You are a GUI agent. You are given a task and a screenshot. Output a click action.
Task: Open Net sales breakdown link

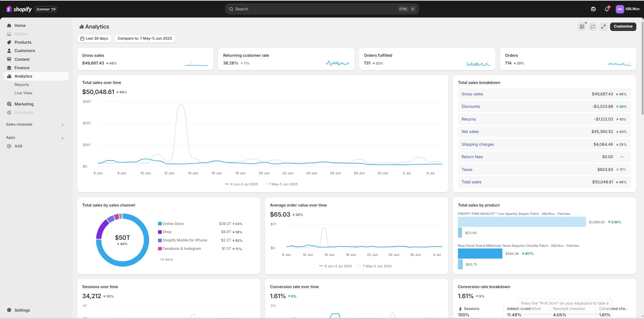pyautogui.click(x=470, y=132)
